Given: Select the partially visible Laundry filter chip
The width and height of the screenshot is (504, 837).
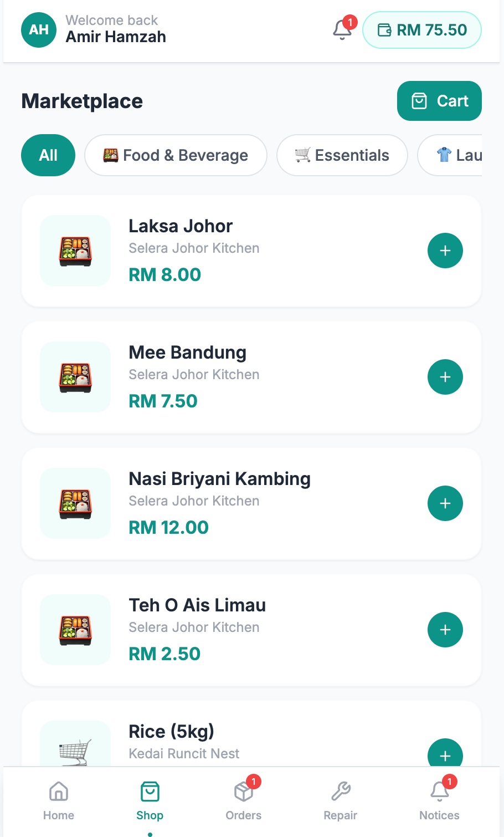Looking at the screenshot, I should coord(450,155).
